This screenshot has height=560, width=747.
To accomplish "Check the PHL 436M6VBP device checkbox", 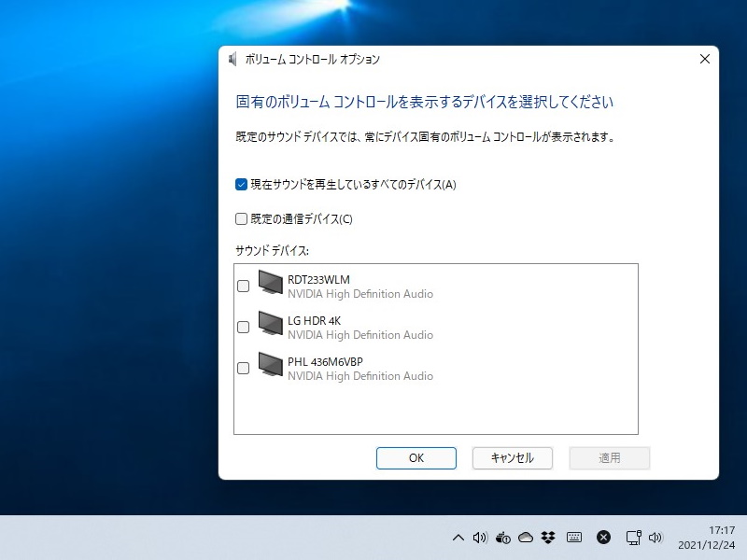I will pyautogui.click(x=243, y=368).
